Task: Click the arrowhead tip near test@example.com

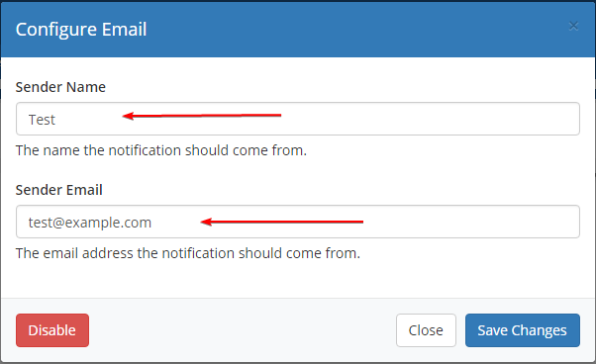Action: 205,222
